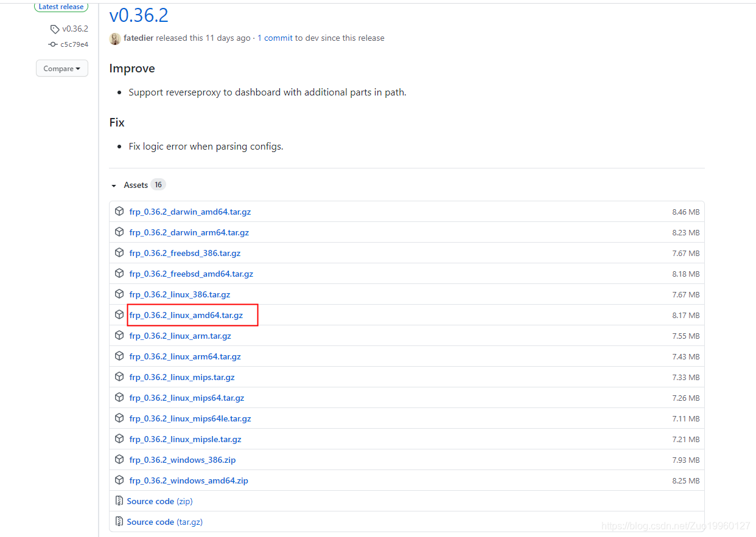This screenshot has height=537, width=756.
Task: Click the 8.25 MB file size
Action: click(686, 481)
